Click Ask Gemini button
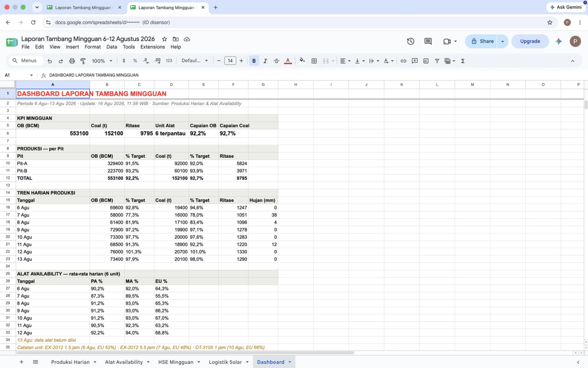The width and height of the screenshot is (588, 368). (566, 7)
